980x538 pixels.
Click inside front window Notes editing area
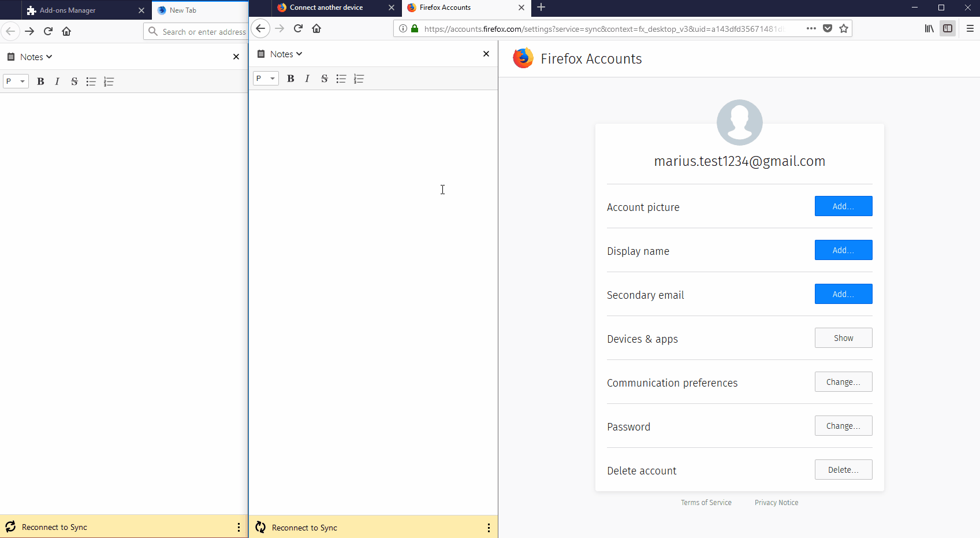[x=373, y=302]
